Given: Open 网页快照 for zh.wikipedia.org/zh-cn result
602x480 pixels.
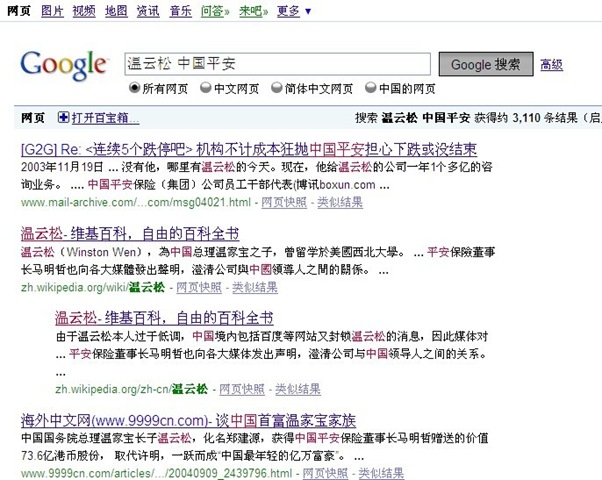Looking at the screenshot, I should click(242, 389).
